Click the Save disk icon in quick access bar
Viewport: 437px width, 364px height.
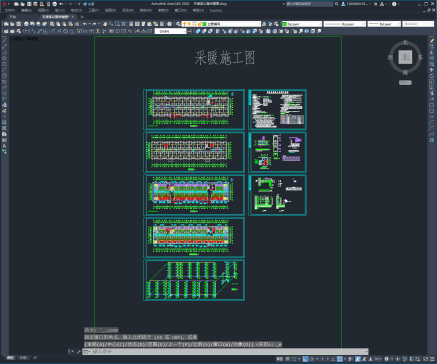point(29,4)
